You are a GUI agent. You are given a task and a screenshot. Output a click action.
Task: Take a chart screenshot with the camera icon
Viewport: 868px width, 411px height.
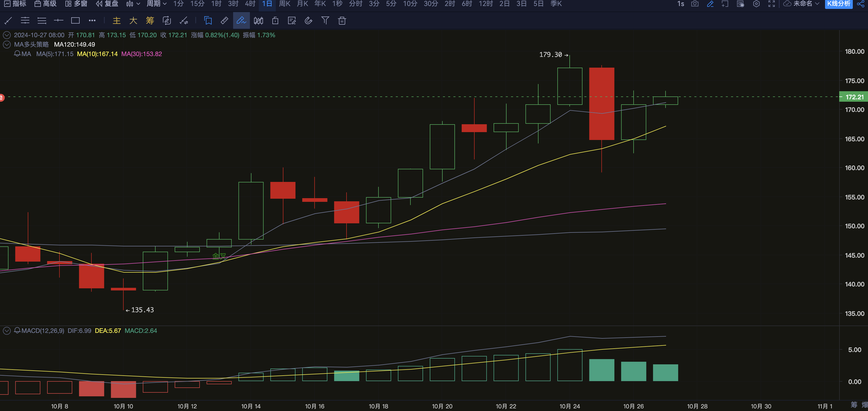click(x=694, y=4)
